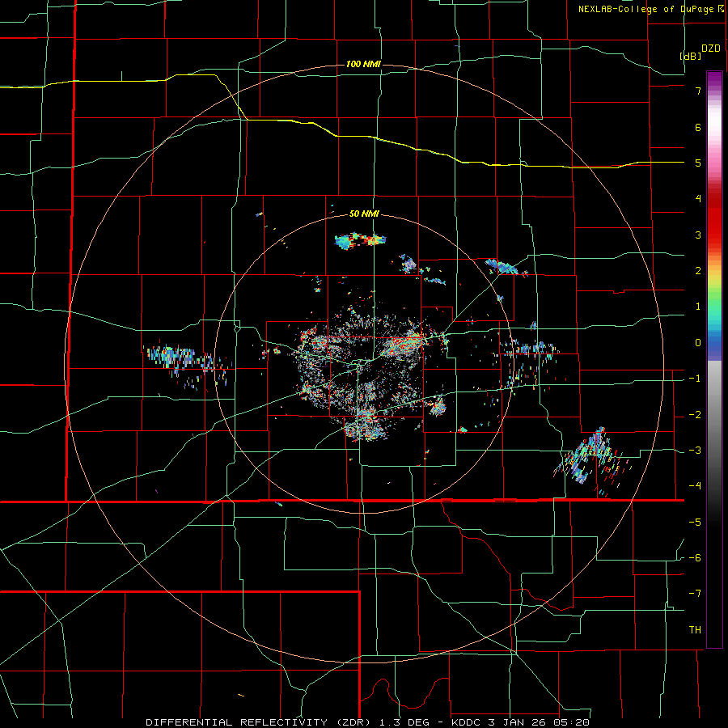
Task: Click the 5 value on color scale
Action: [698, 163]
